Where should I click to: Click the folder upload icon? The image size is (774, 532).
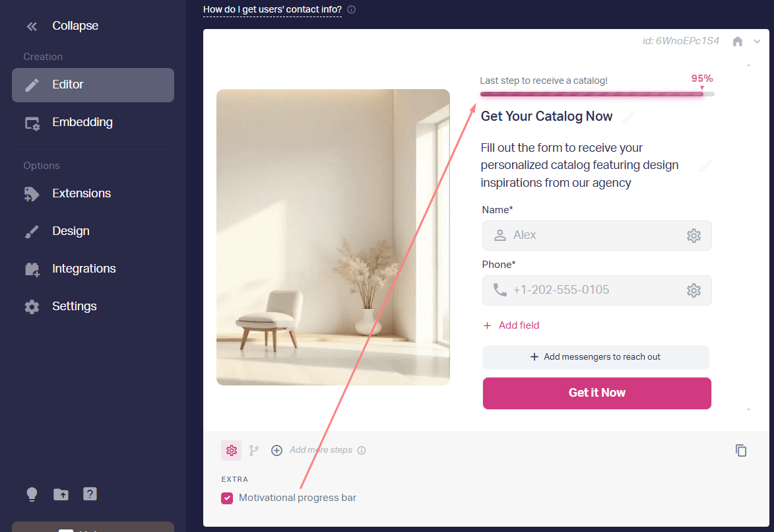point(61,494)
